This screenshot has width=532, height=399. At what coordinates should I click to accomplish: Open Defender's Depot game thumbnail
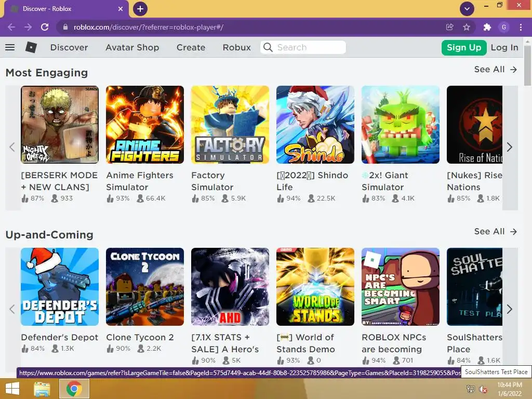coord(60,287)
